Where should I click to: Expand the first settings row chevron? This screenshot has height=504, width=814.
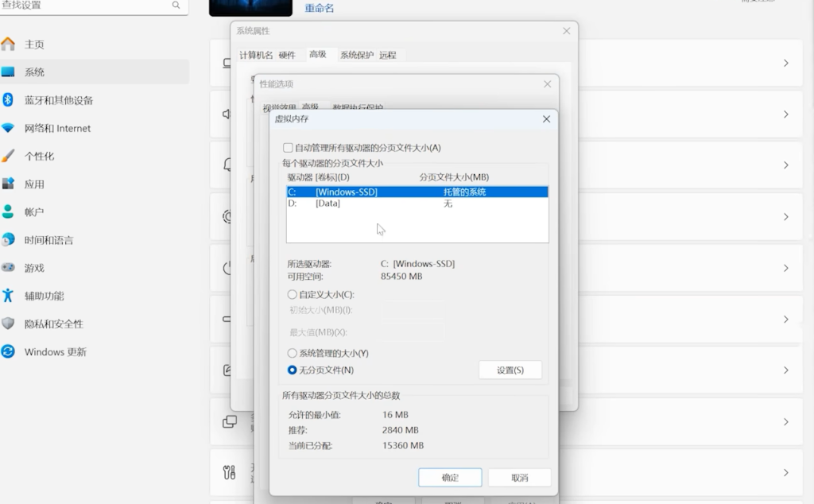[x=785, y=63]
